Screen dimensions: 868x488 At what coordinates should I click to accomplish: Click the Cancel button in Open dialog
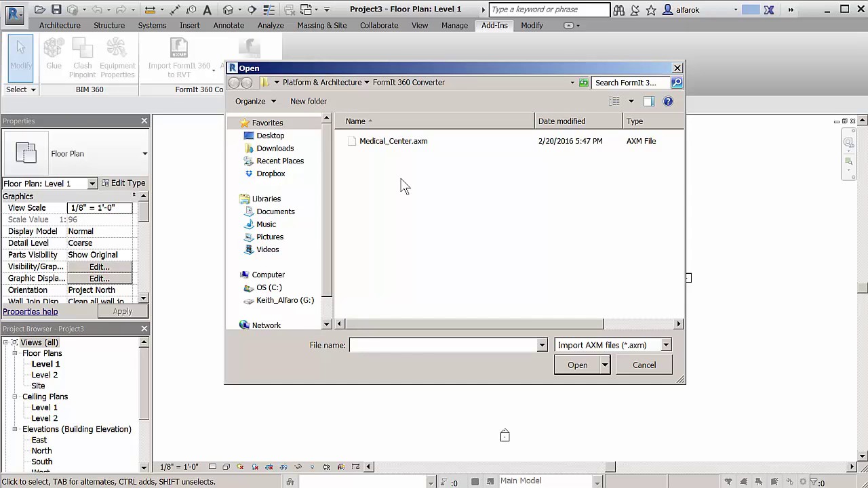[x=644, y=365]
